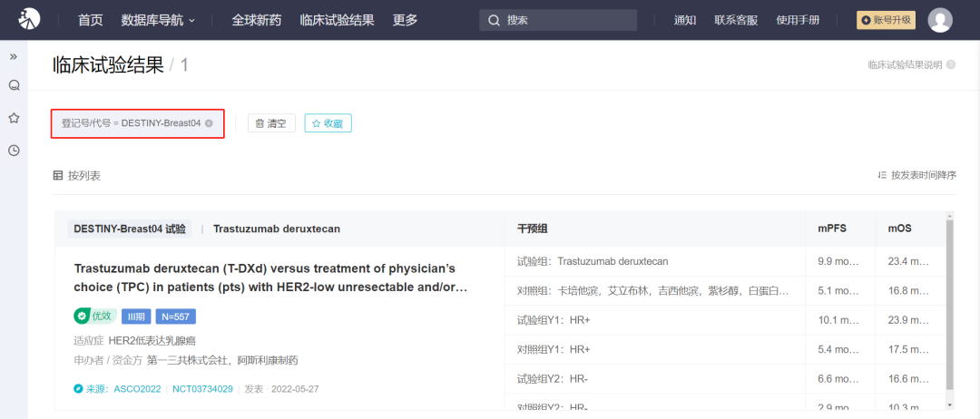Go to 首页 home tab

(91, 20)
